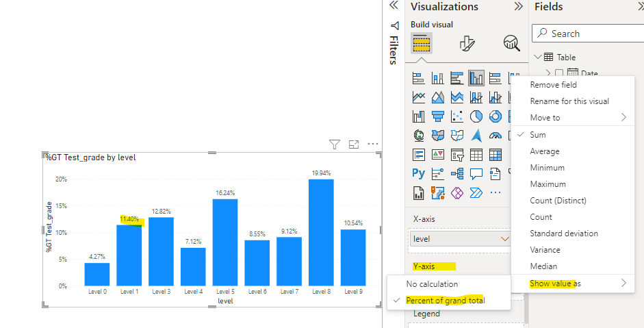Select Average aggregation
This screenshot has height=328, width=644.
(x=572, y=151)
